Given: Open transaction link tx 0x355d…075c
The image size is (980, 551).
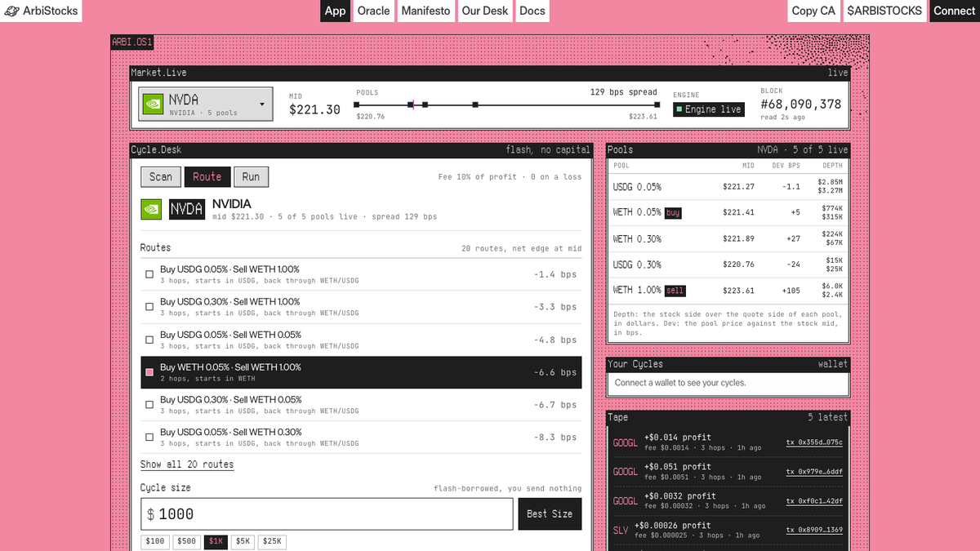Looking at the screenshot, I should point(814,442).
